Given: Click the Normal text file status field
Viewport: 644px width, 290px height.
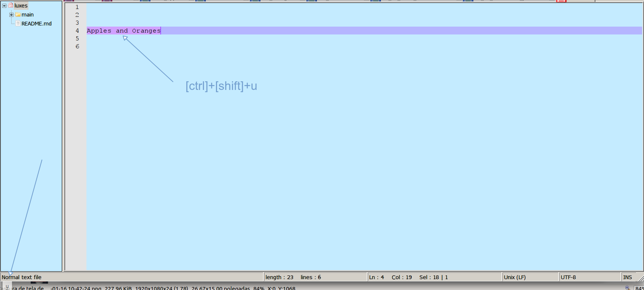Looking at the screenshot, I should click(132, 277).
